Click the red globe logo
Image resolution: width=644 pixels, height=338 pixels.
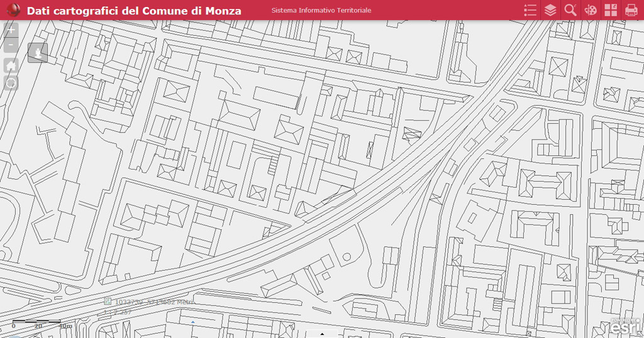click(x=13, y=10)
